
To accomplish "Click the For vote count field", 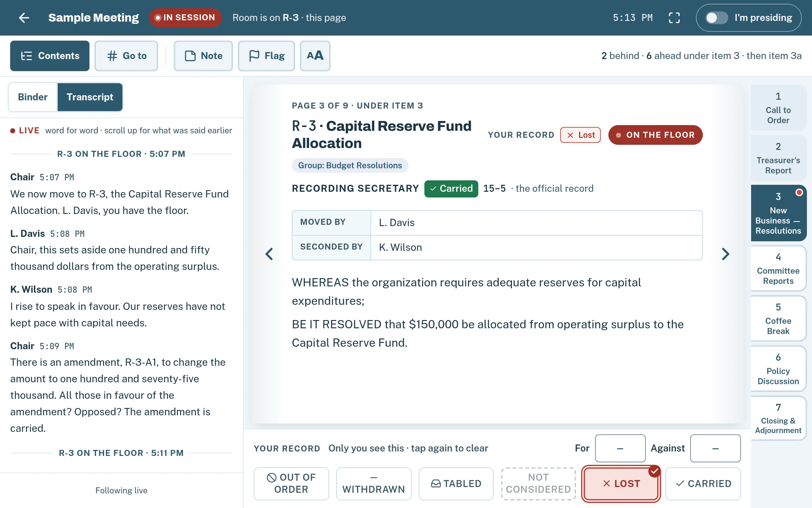I will click(620, 448).
